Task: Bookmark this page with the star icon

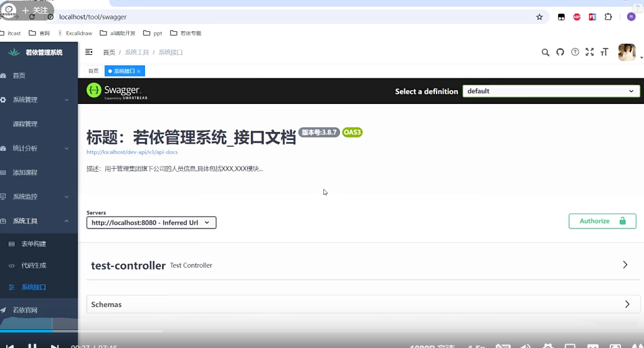Action: click(539, 17)
